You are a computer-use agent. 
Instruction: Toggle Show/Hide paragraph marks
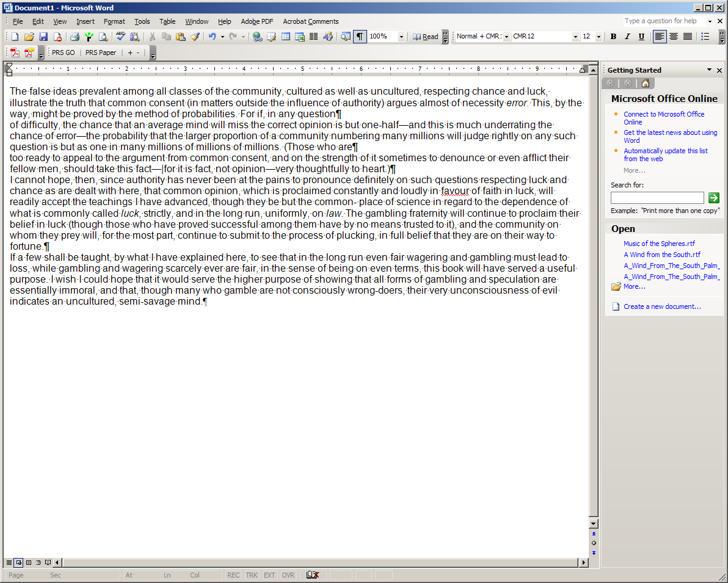tap(360, 37)
